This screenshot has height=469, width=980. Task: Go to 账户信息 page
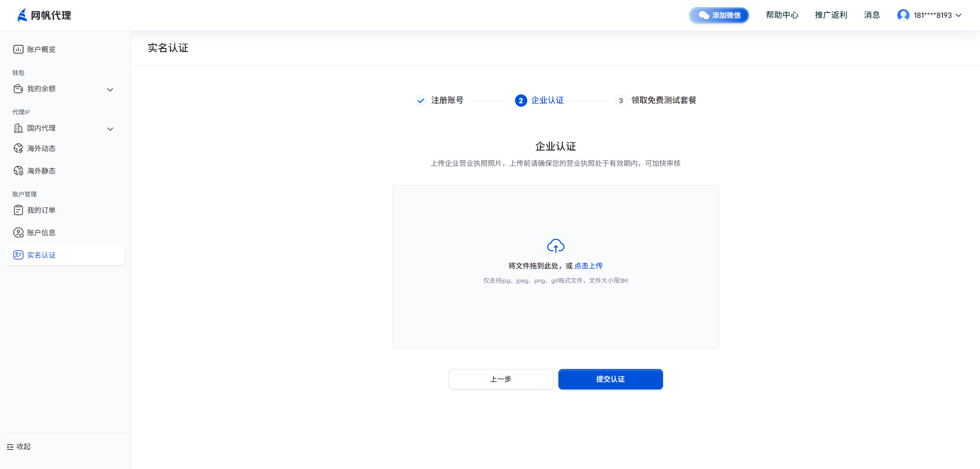pyautogui.click(x=65, y=233)
